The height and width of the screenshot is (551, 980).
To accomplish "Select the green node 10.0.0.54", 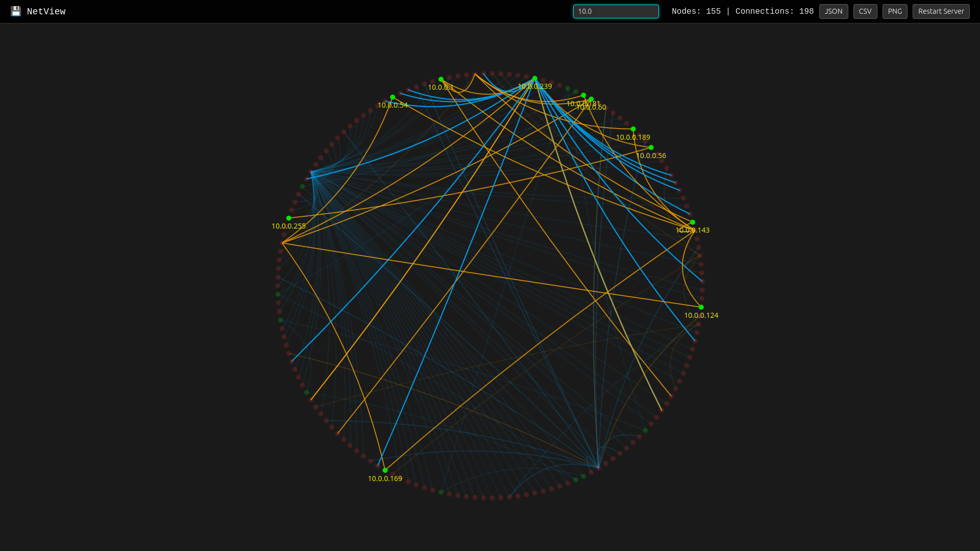I will (x=392, y=97).
